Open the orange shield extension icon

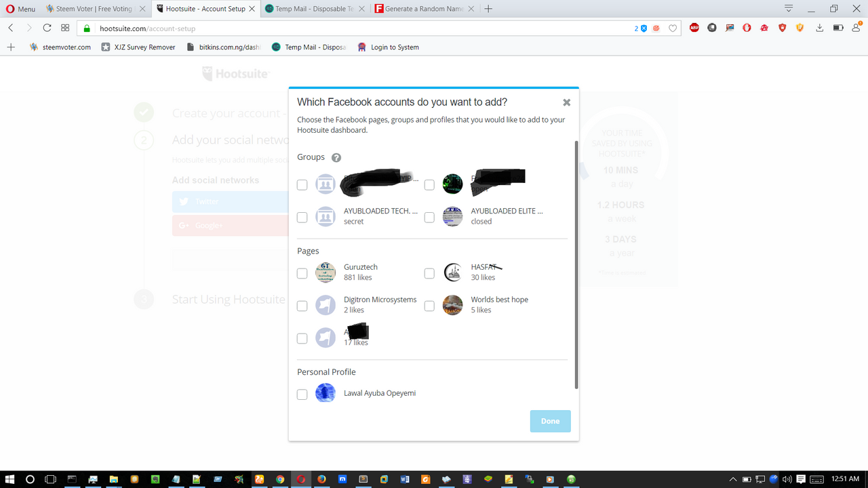[800, 28]
